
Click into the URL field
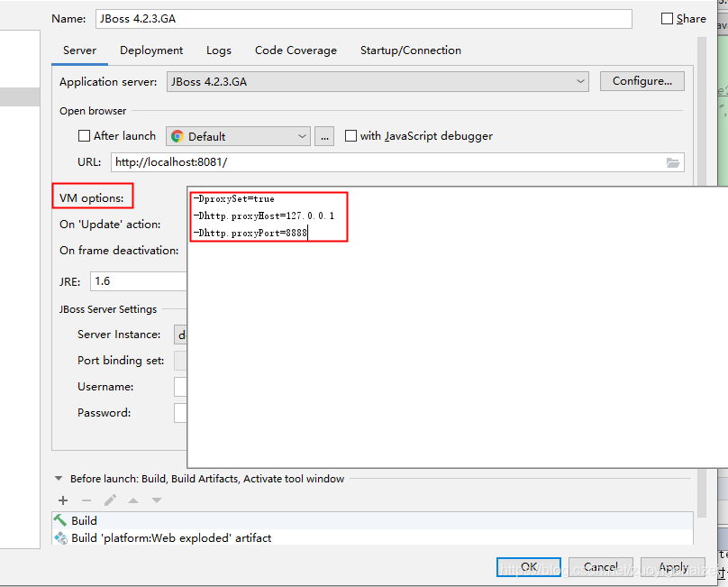(397, 162)
